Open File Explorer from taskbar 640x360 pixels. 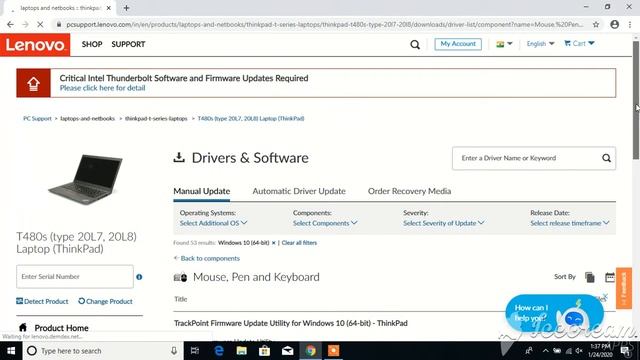pyautogui.click(x=242, y=351)
